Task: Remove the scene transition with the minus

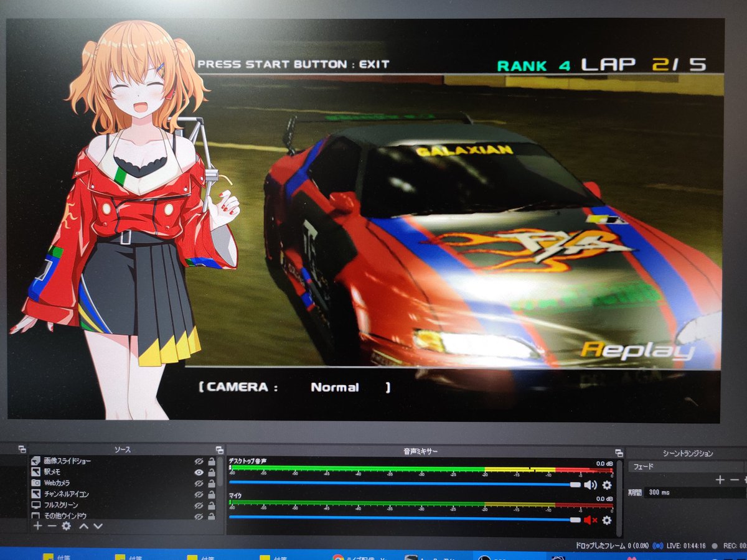Action: click(735, 480)
